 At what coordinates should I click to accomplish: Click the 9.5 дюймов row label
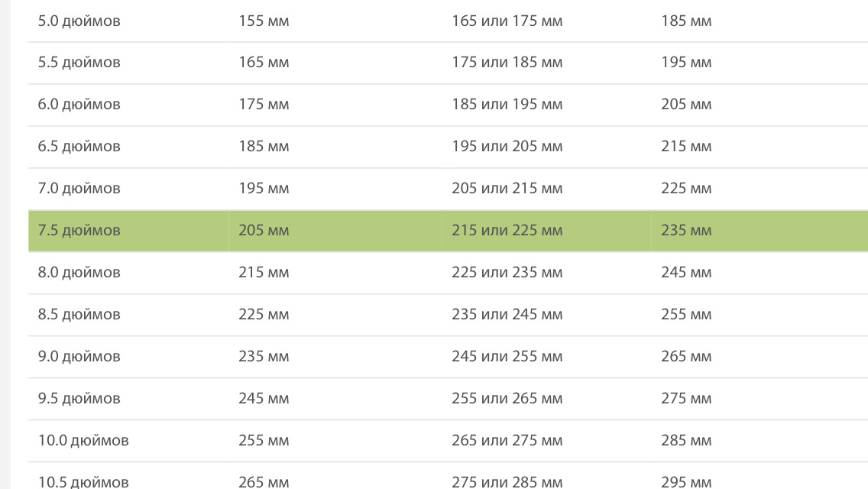click(79, 398)
